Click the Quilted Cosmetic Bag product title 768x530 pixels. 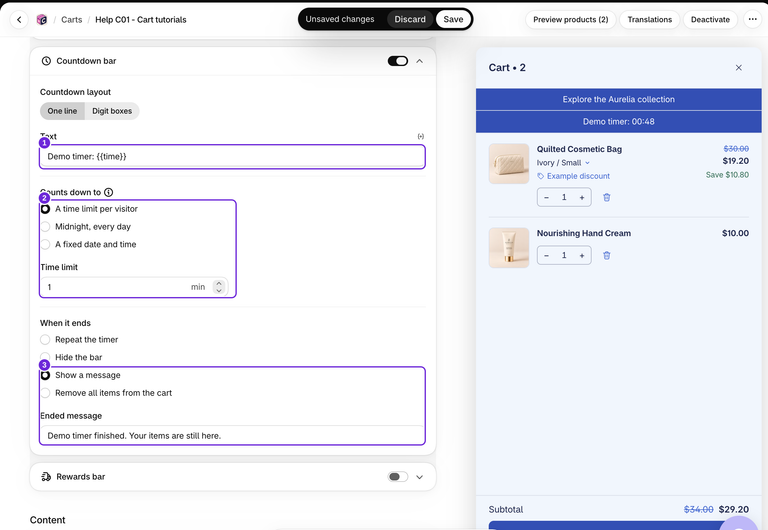tap(579, 149)
